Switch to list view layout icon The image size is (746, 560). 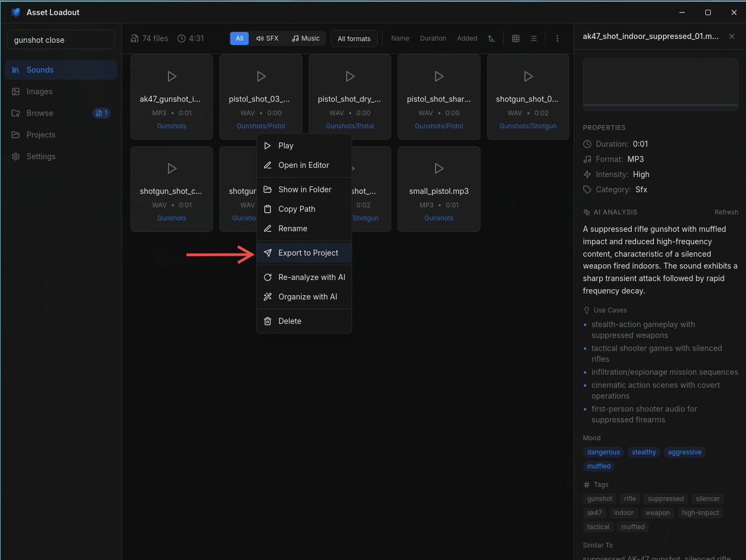[534, 38]
